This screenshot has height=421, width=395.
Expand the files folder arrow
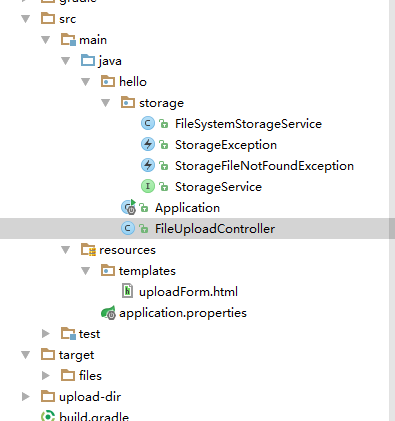pyautogui.click(x=46, y=375)
